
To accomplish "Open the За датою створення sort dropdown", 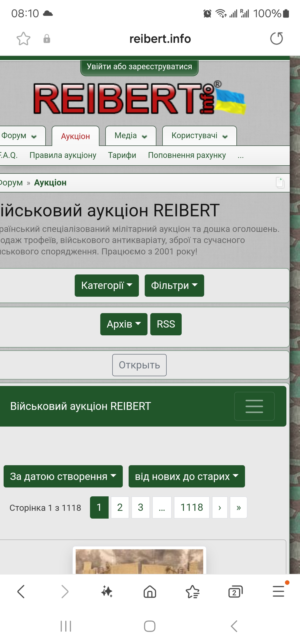I will pos(63,476).
